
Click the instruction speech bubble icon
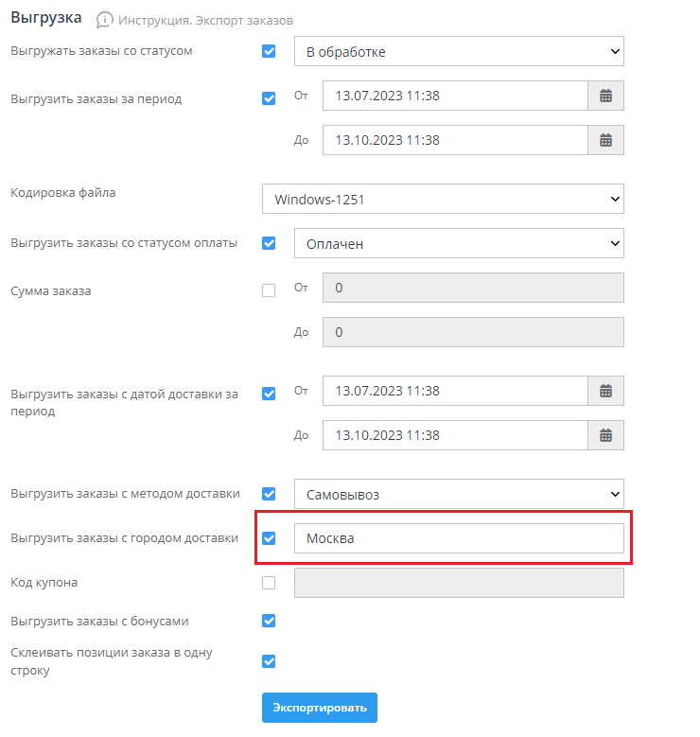(x=105, y=20)
